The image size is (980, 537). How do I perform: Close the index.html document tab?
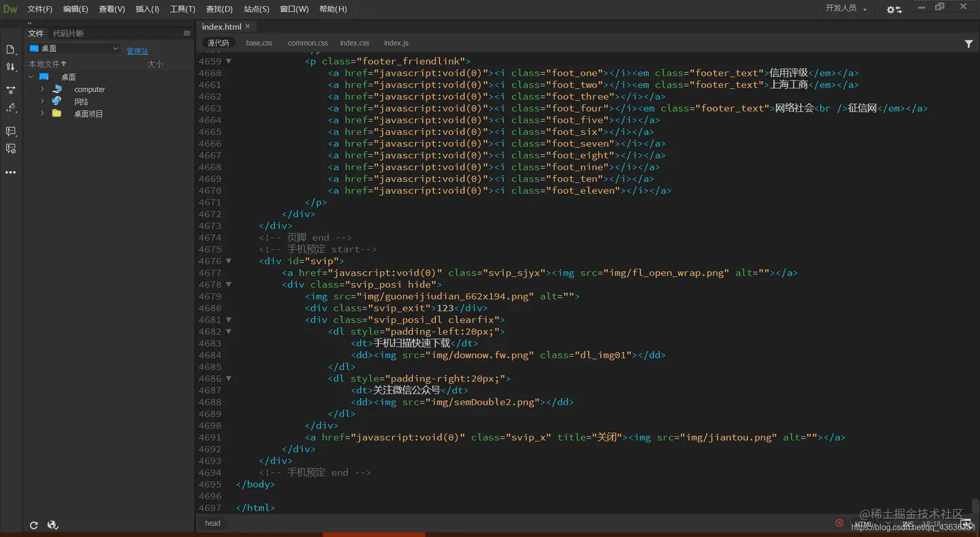pyautogui.click(x=248, y=27)
